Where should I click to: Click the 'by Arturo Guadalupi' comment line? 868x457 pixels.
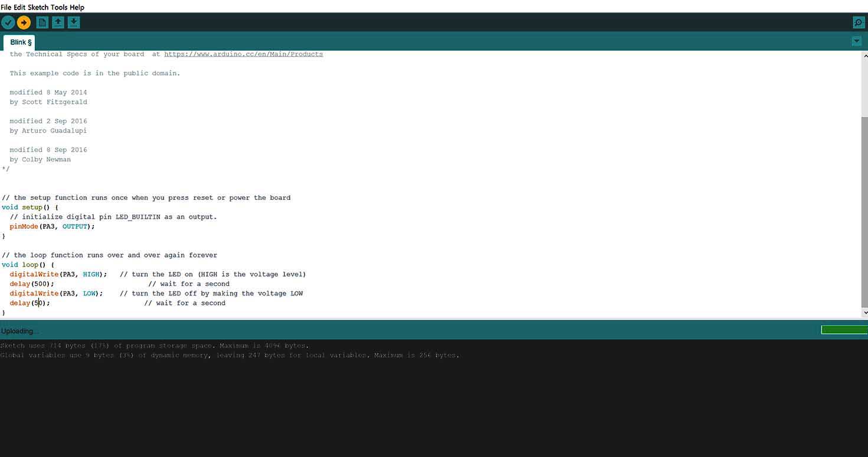coord(48,131)
